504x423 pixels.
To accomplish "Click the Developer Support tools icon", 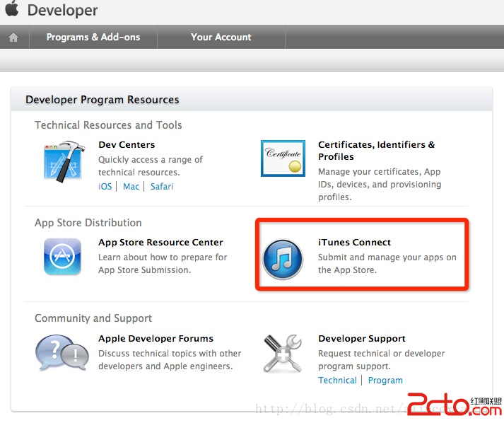I will point(283,353).
